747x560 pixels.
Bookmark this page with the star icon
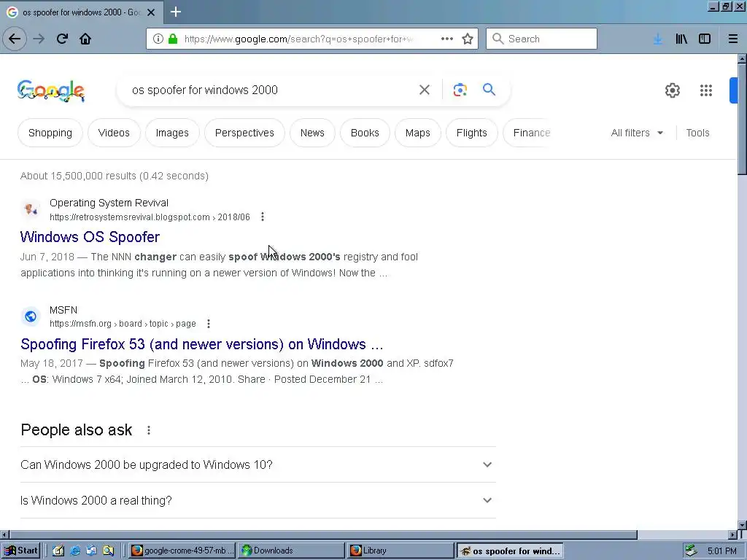pyautogui.click(x=468, y=39)
